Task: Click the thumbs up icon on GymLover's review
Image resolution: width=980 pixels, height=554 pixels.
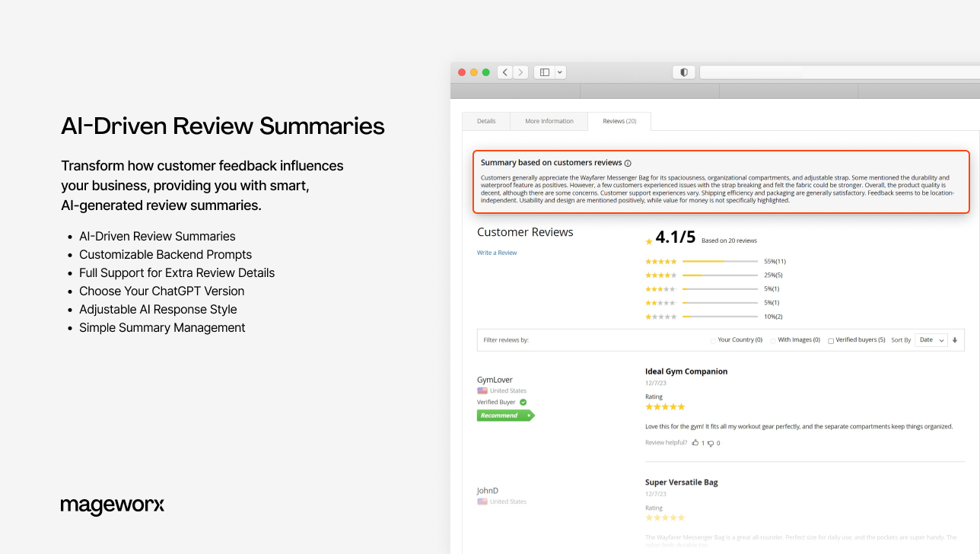Action: (x=695, y=442)
